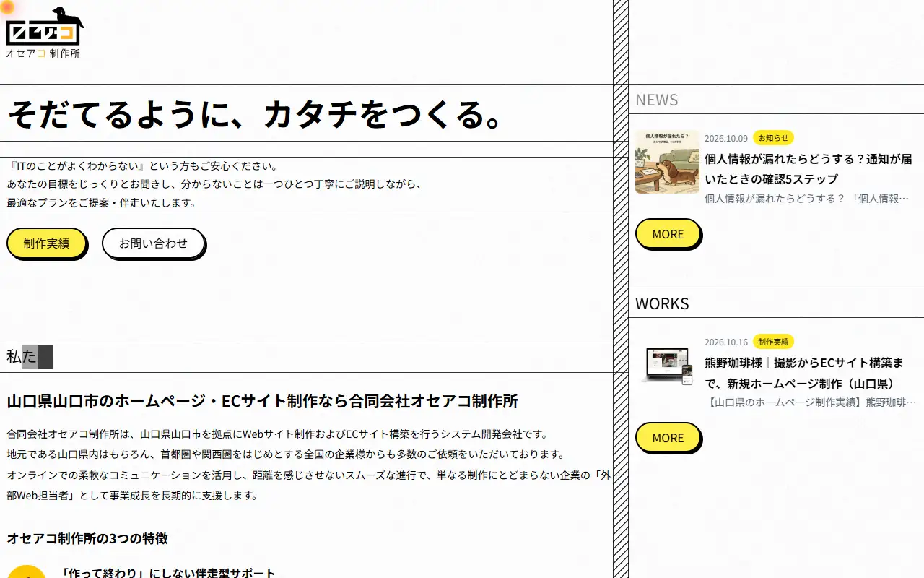
Task: Open 熊野珈琲様 works article title
Action: point(804,373)
